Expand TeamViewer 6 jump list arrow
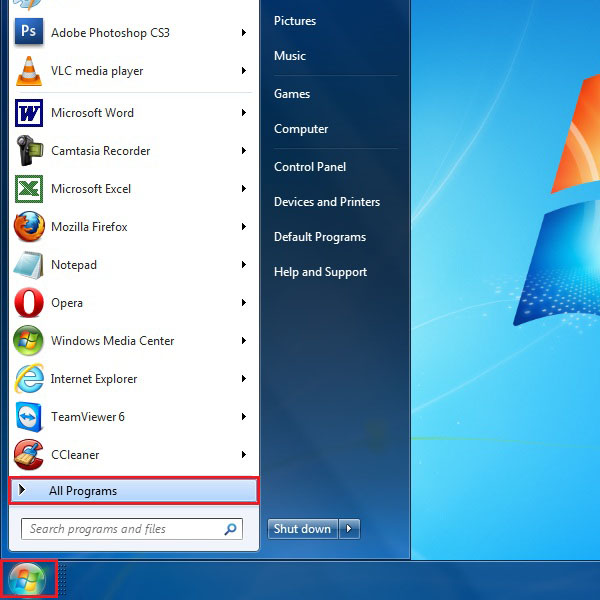This screenshot has width=600, height=600. [x=244, y=416]
